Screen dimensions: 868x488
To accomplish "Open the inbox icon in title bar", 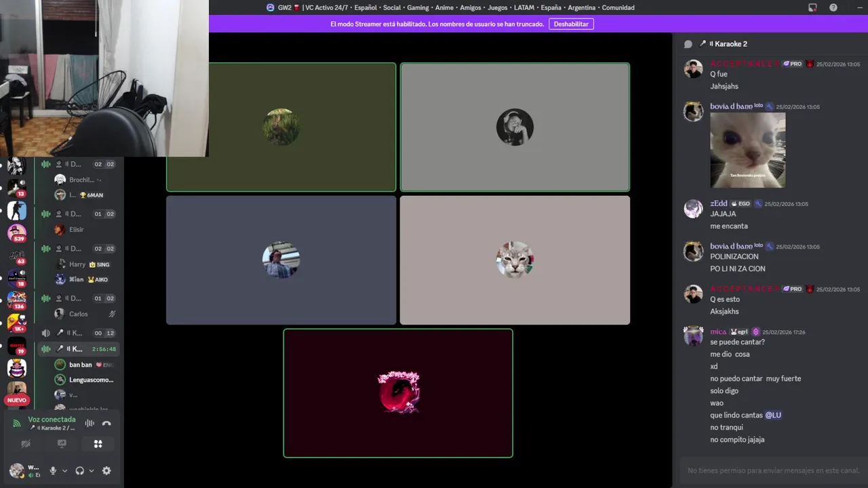I will 812,7.
